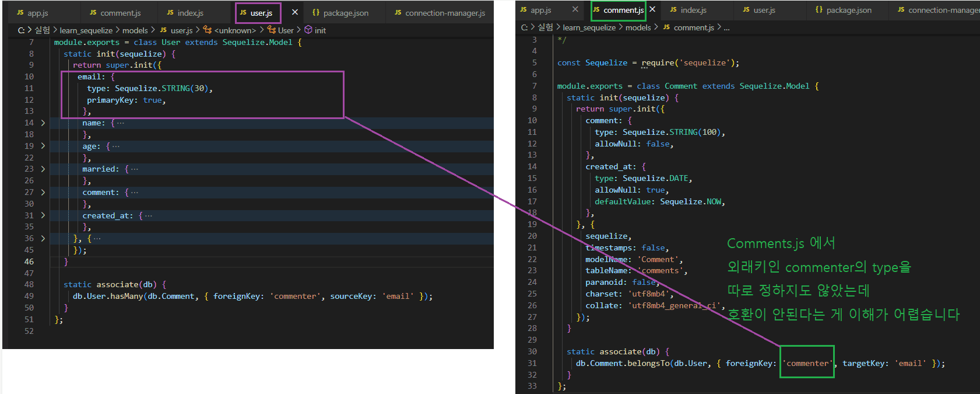This screenshot has height=394, width=980.
Task: Click JS icon of the user.js tab in left group
Action: [x=243, y=13]
